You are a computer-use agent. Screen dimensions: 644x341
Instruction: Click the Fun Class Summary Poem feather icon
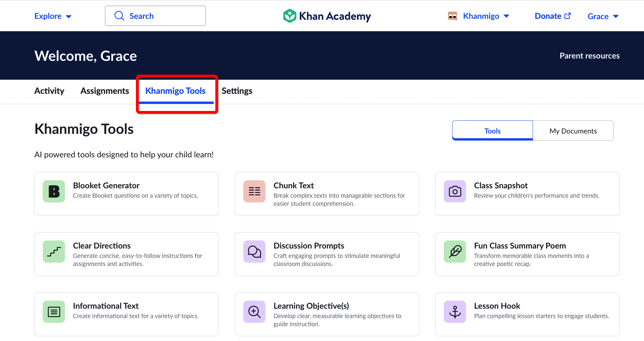coord(455,252)
